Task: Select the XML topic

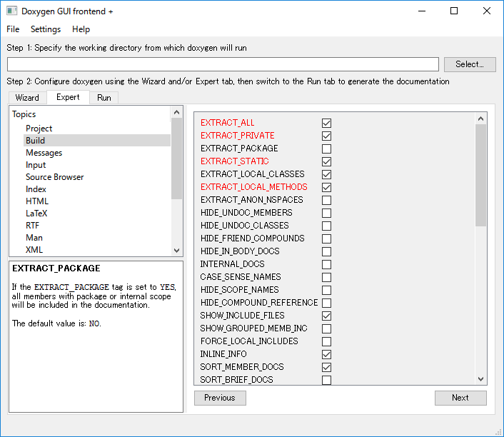Action: (34, 250)
